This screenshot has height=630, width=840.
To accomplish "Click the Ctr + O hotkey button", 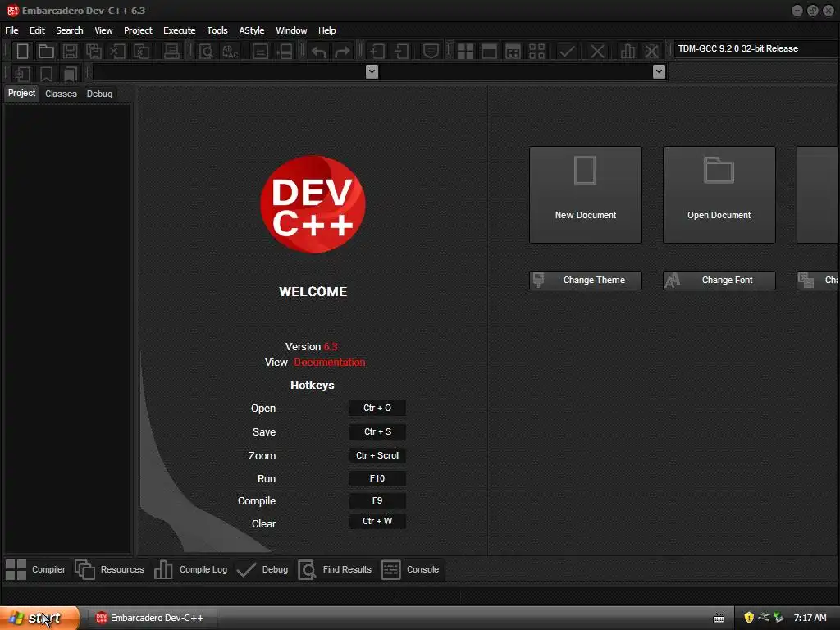I will [377, 409].
